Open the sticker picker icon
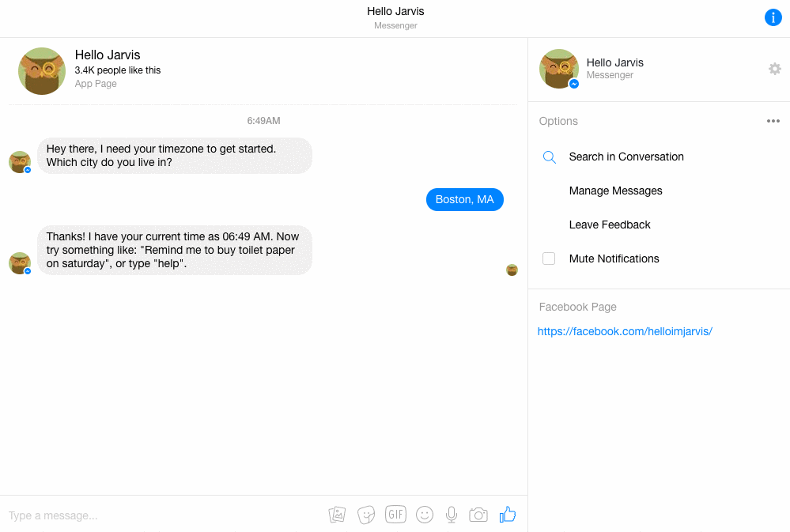This screenshot has width=790, height=532. pyautogui.click(x=365, y=515)
